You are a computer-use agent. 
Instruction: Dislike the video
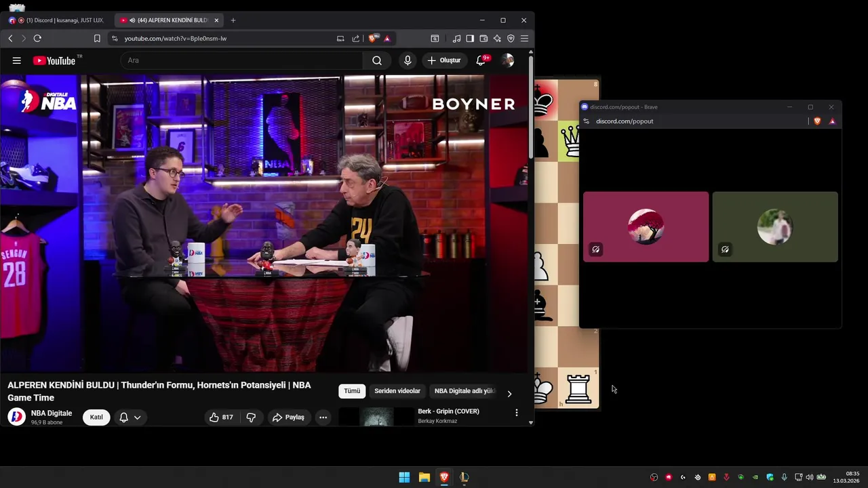pos(251,418)
